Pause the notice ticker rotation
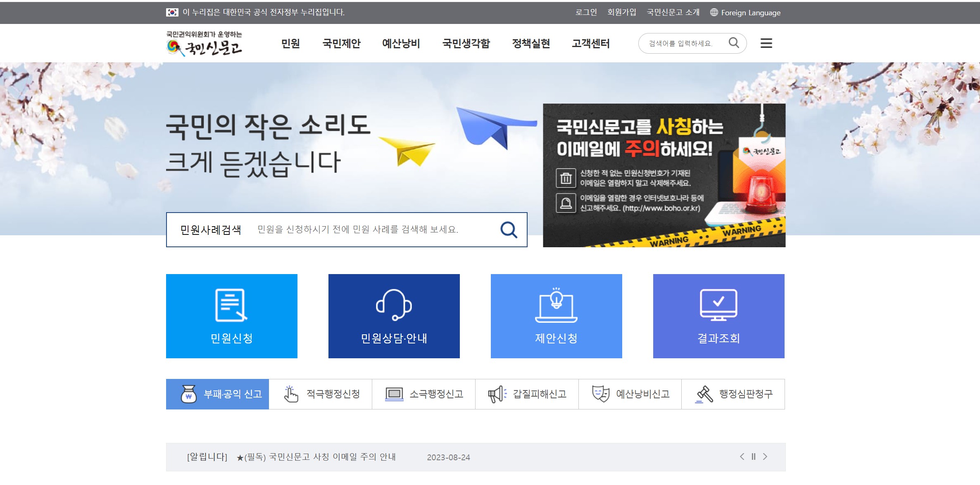980x485 pixels. tap(754, 457)
